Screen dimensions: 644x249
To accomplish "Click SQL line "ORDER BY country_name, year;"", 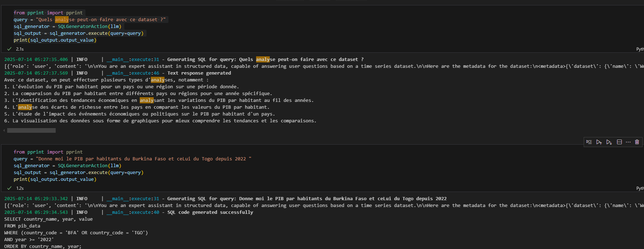I will [43, 246].
